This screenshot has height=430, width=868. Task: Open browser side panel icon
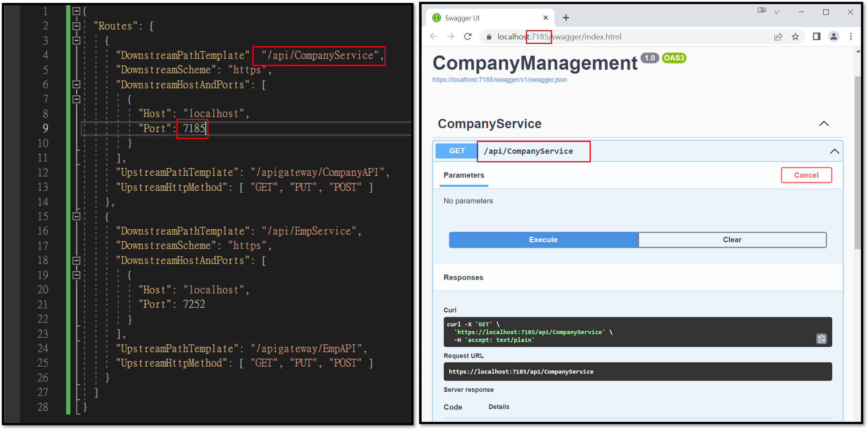pyautogui.click(x=817, y=36)
